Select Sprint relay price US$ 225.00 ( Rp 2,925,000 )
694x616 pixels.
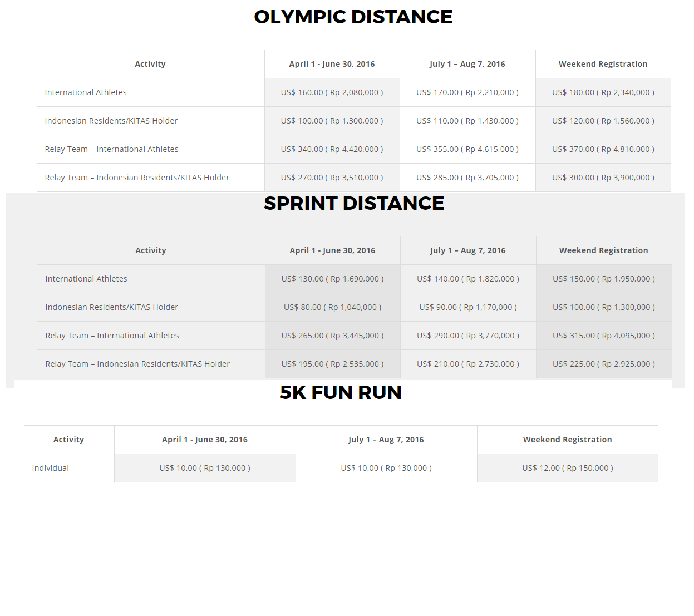(x=604, y=364)
